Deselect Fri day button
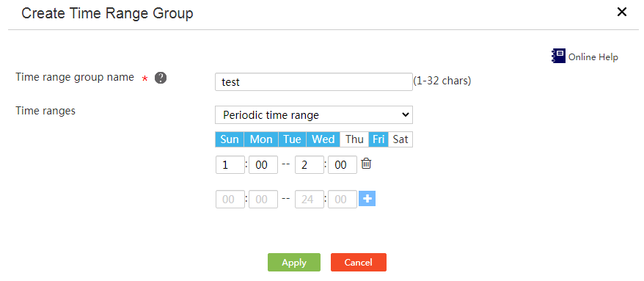Screen dimensions: 644x281 point(378,139)
